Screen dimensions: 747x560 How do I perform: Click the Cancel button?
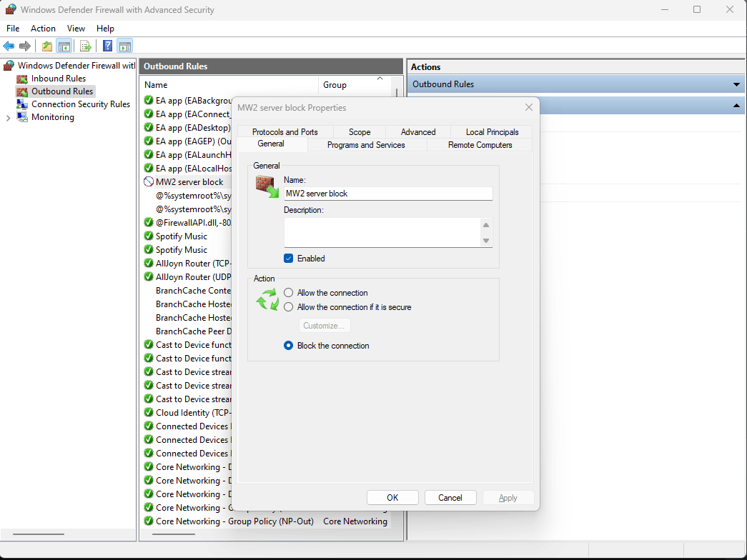coord(450,498)
